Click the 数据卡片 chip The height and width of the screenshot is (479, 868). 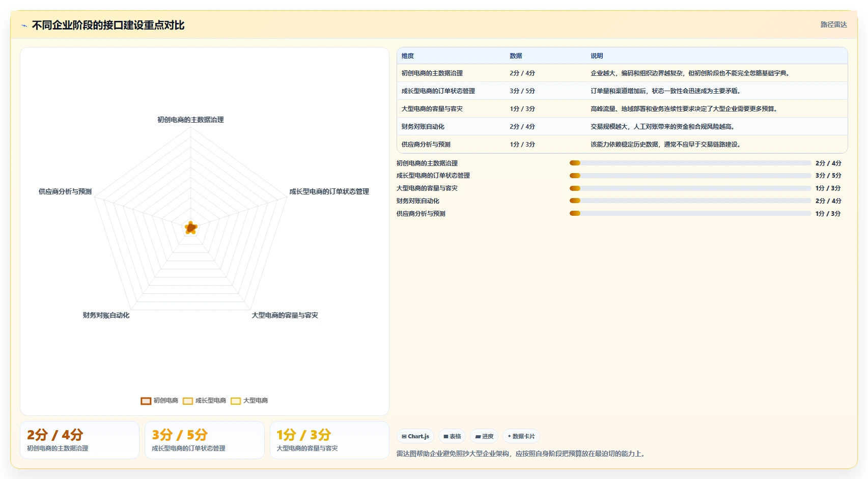pos(521,436)
